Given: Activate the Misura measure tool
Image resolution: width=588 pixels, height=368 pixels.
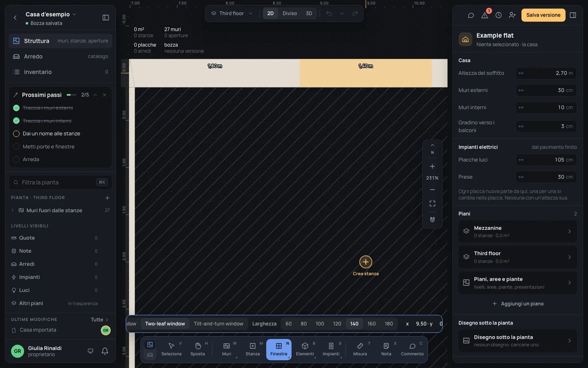Looking at the screenshot, I should (360, 350).
